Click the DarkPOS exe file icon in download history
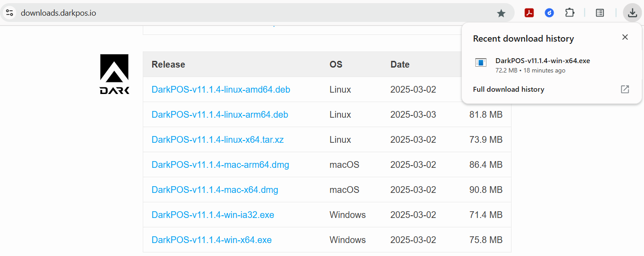This screenshot has width=644, height=256. coord(481,63)
